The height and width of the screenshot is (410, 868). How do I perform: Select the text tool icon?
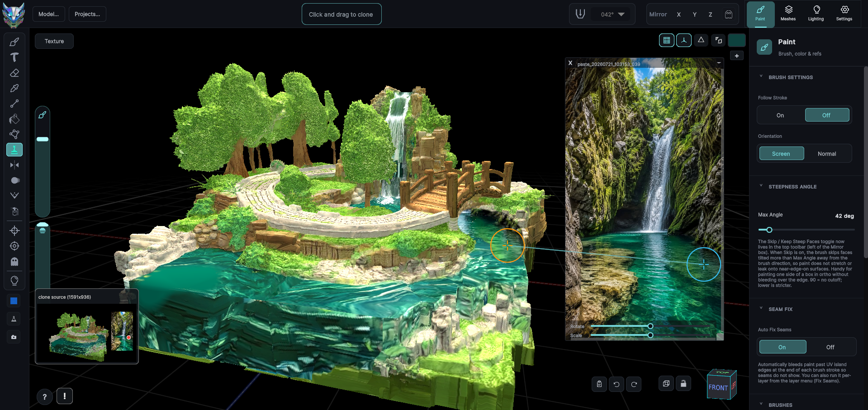[14, 57]
